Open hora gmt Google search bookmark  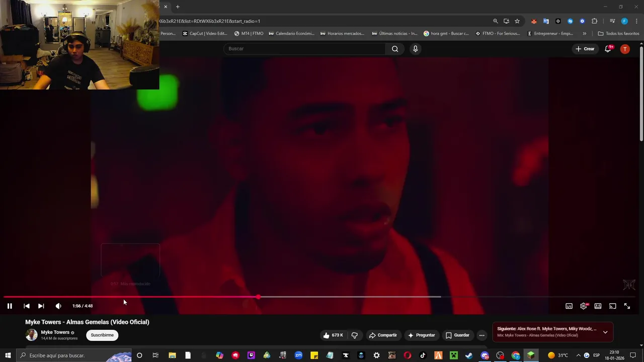(x=446, y=34)
